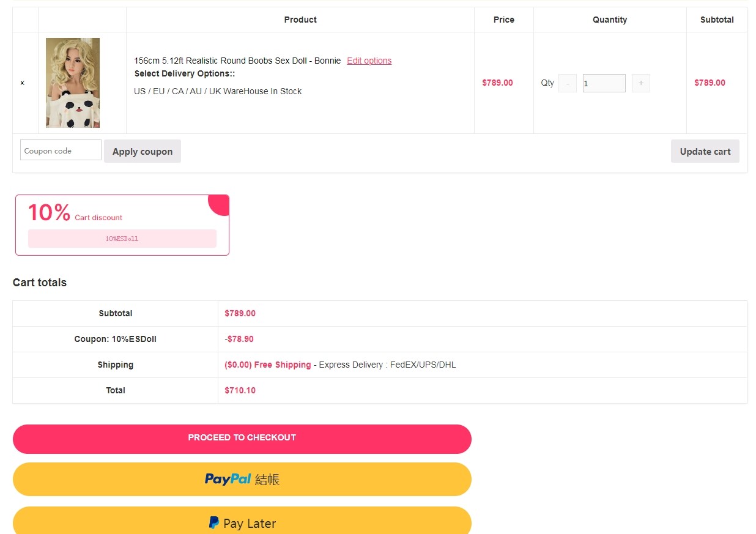Screen dimensions: 756x534
Task: Click the $710.10 total value
Action: click(240, 390)
